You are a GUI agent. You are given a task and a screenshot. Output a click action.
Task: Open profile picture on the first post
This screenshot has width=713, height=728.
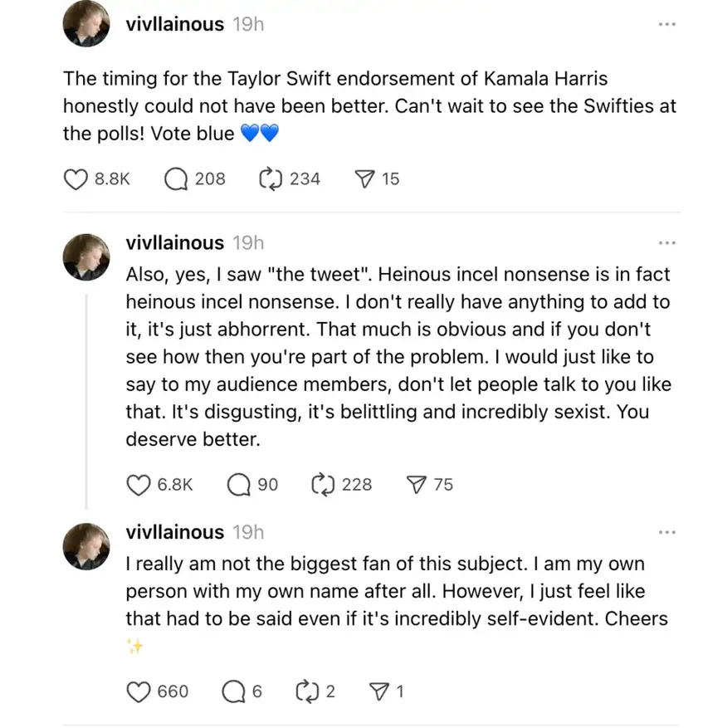(x=86, y=24)
